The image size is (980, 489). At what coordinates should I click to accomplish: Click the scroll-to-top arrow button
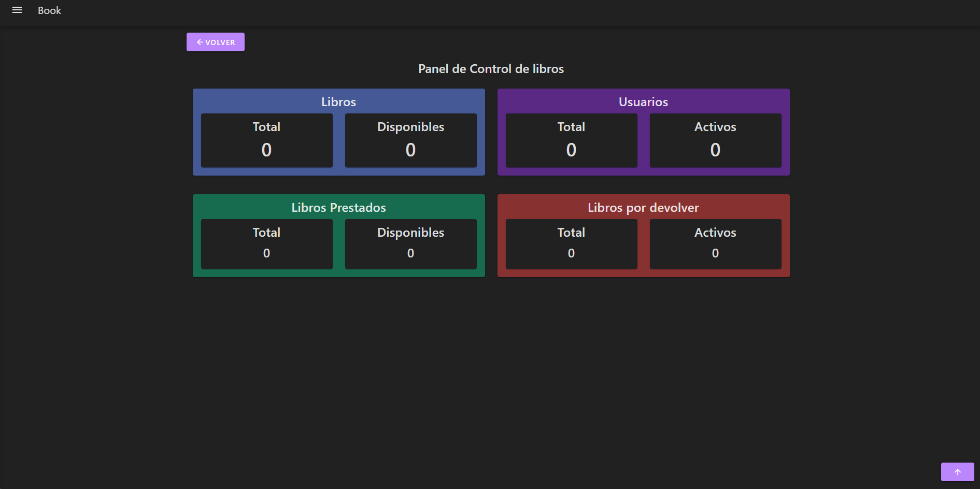[957, 472]
